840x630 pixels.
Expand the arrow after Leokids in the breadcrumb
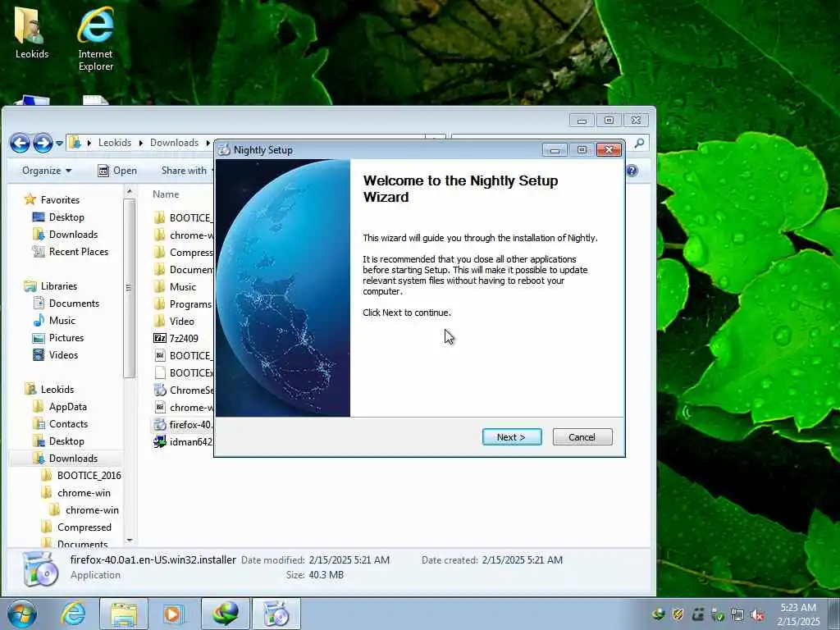click(141, 143)
